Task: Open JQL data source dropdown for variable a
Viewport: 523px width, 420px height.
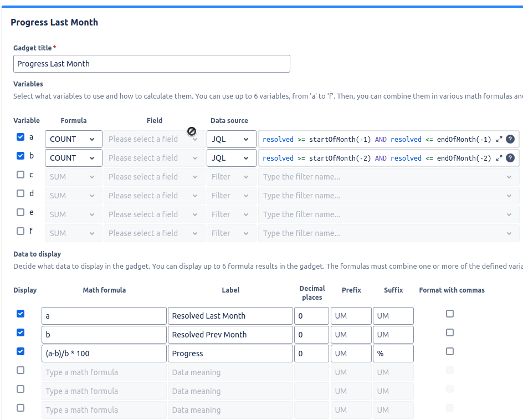Action: [231, 139]
